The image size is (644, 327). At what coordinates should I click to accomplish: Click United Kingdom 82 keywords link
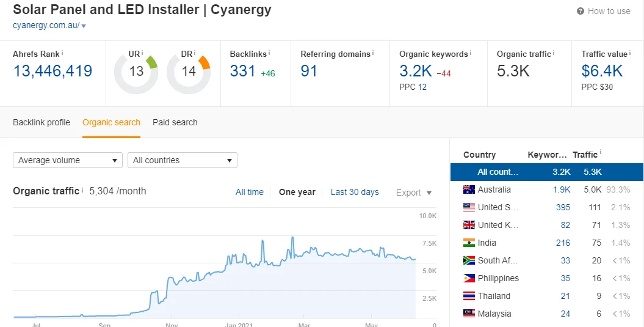565,225
